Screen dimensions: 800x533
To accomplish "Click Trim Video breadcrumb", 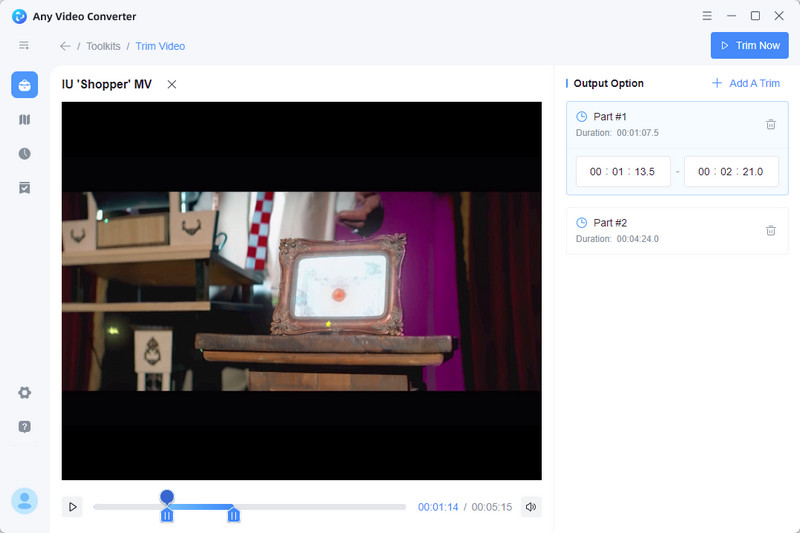I will pos(160,46).
